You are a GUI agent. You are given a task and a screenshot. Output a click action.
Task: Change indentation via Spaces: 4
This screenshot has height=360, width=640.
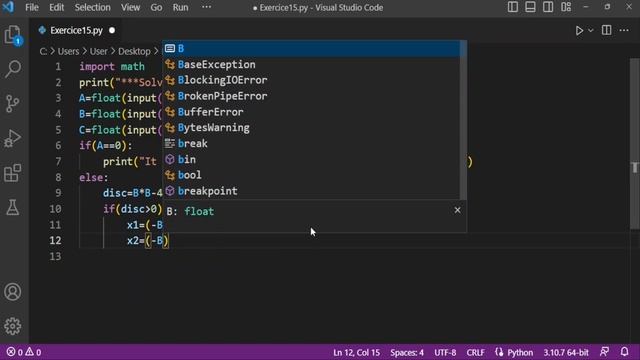[407, 352]
